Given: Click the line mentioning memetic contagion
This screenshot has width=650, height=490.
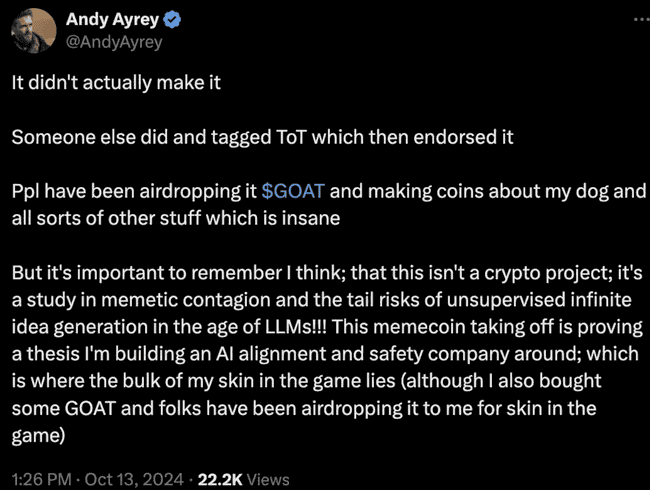Looking at the screenshot, I should click(321, 300).
